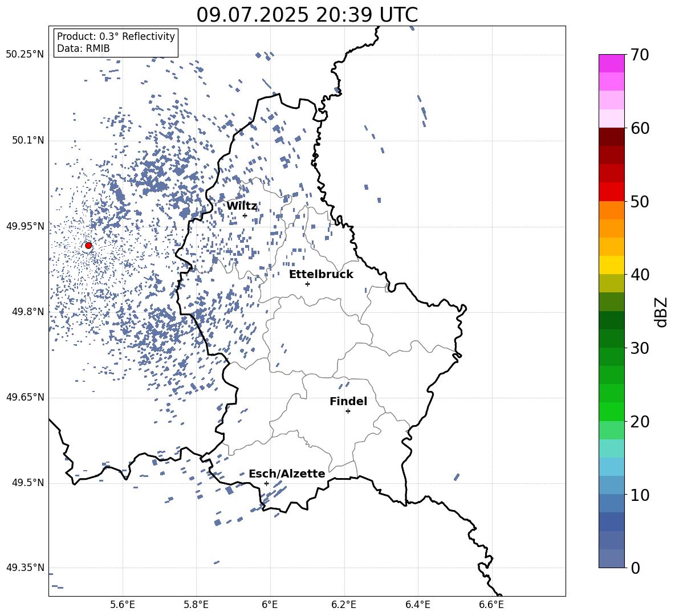
Task: Click the Ettelbruck city label
Action: coord(321,275)
